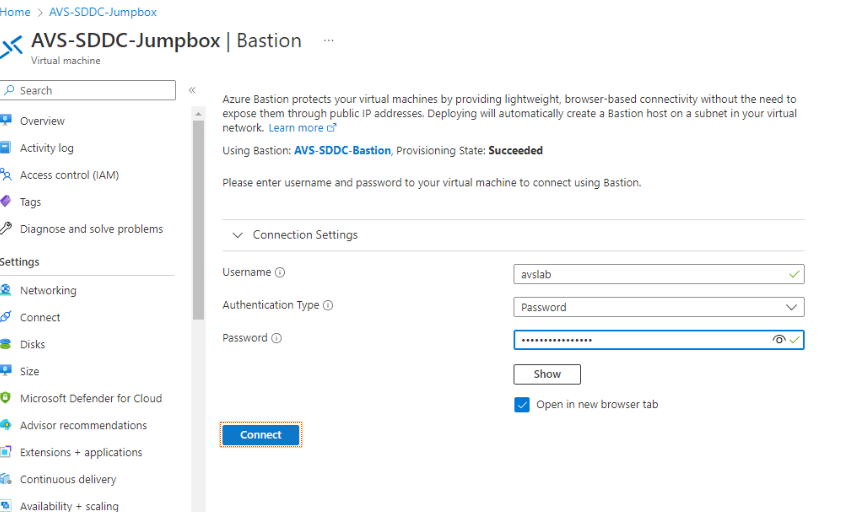Open the Authentication Type dropdown
Viewport: 862px width, 512px height.
659,307
